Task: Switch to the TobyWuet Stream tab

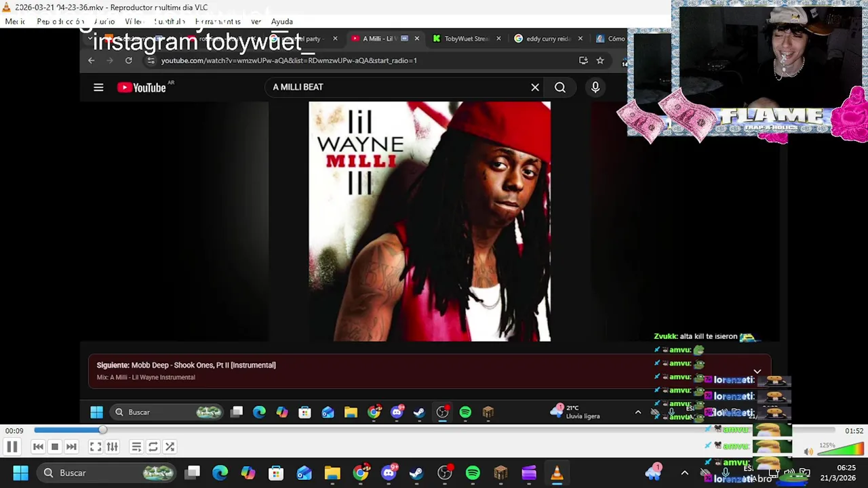Action: pos(465,39)
